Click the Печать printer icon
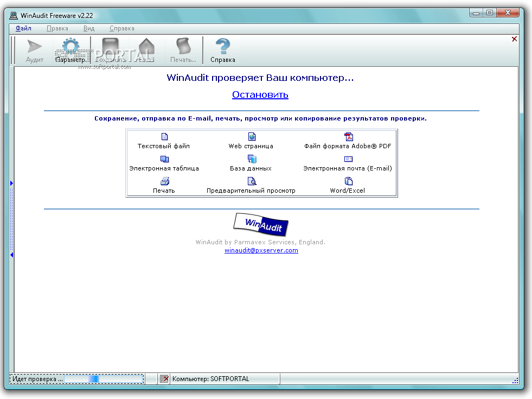This screenshot has width=532, height=399. [164, 181]
